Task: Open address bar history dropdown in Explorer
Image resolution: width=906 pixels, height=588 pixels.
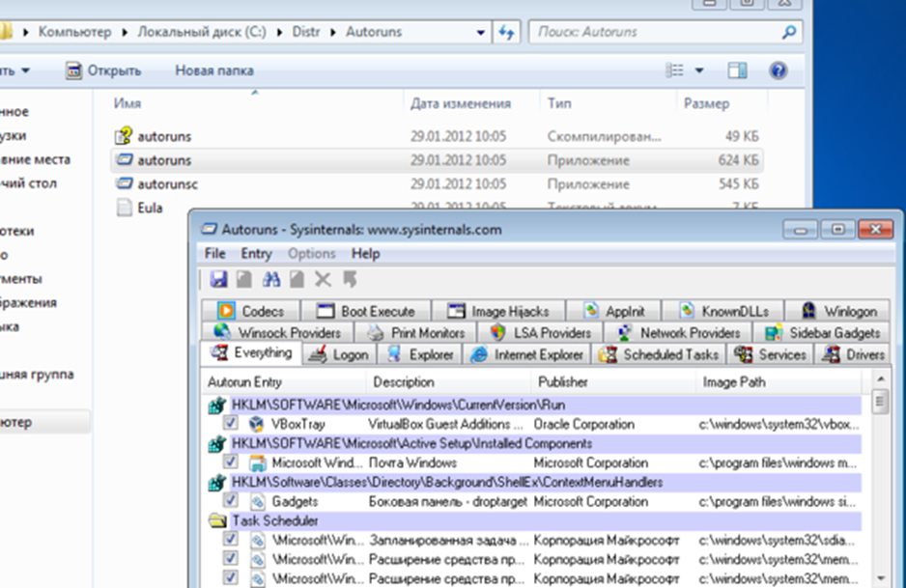Action: pos(480,33)
